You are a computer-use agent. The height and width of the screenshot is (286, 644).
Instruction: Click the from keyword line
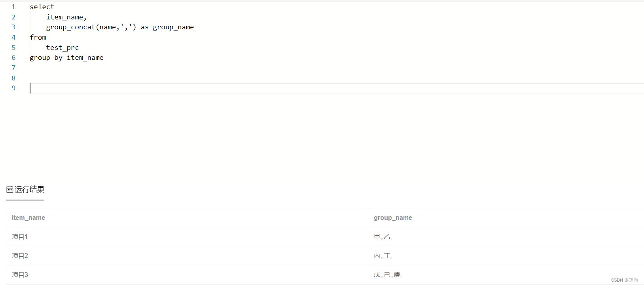pos(38,37)
